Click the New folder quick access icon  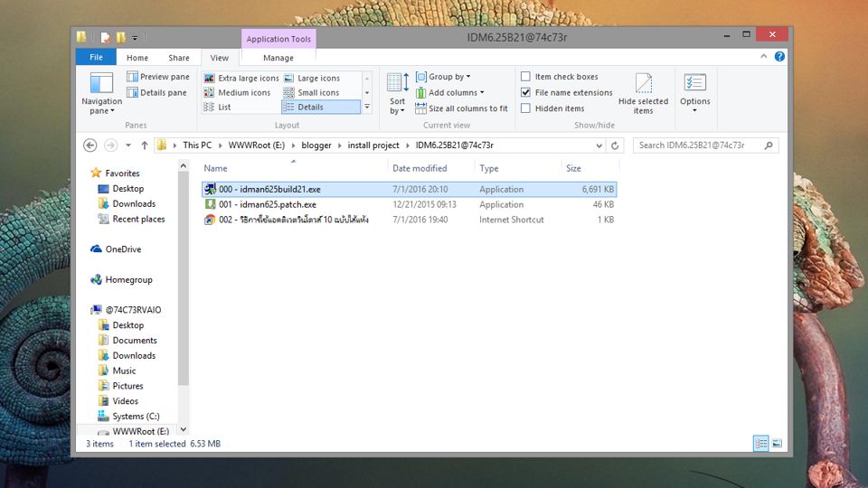point(120,38)
